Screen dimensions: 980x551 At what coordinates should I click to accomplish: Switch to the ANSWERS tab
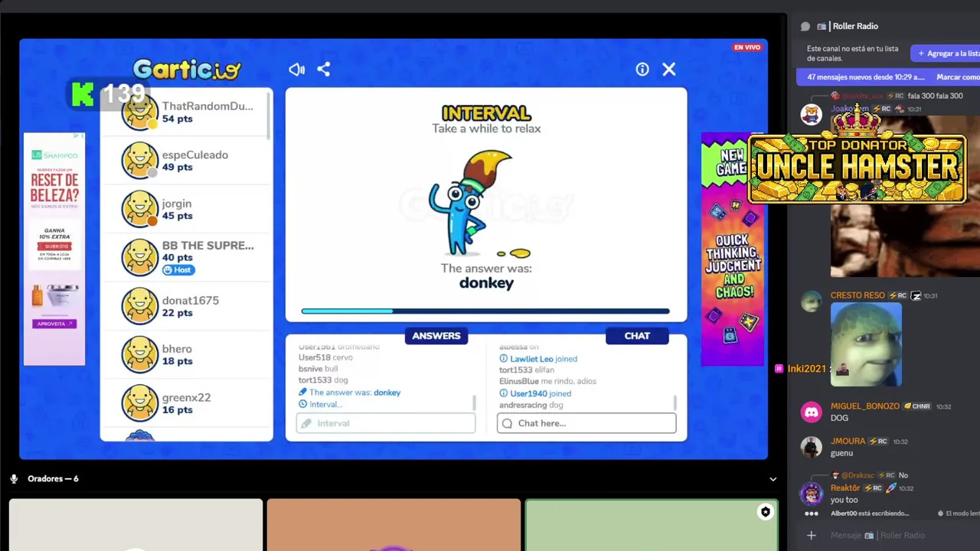tap(436, 336)
